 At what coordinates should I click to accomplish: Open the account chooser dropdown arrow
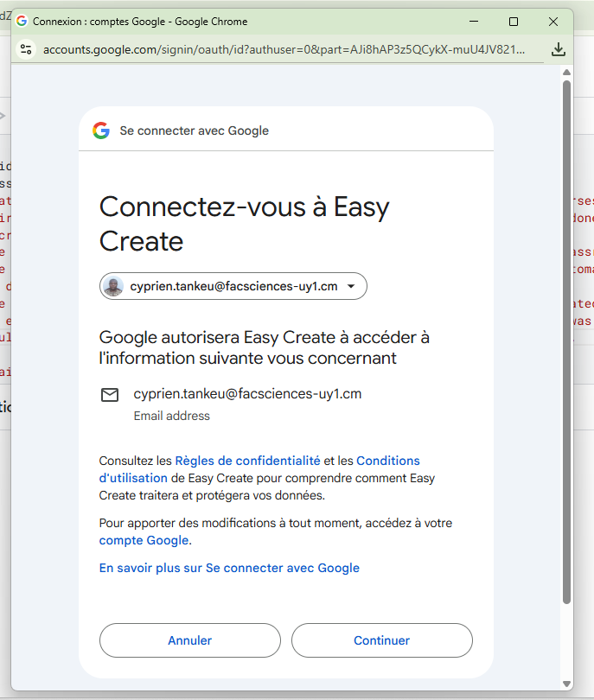point(351,286)
